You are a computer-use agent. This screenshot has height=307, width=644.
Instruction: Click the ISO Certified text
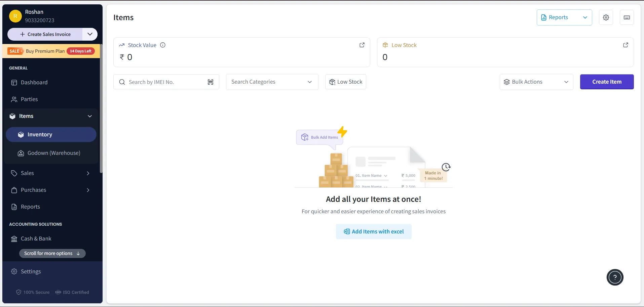(76, 293)
